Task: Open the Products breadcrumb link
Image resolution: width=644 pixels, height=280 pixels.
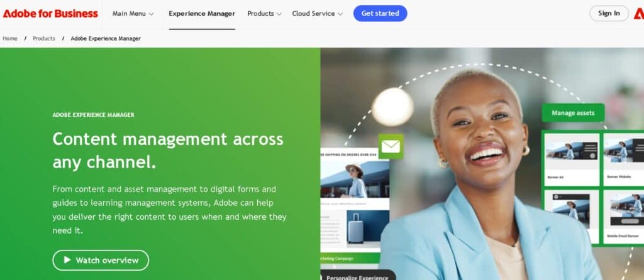Action: (x=44, y=38)
